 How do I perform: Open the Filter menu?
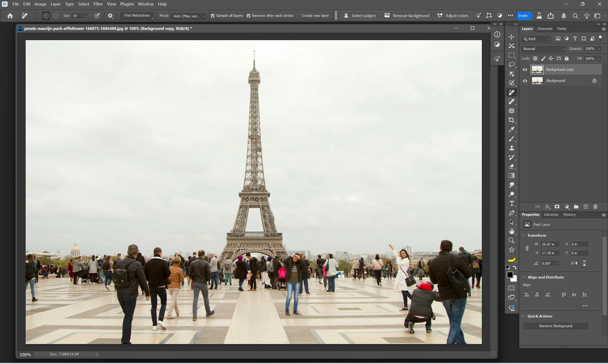[98, 4]
